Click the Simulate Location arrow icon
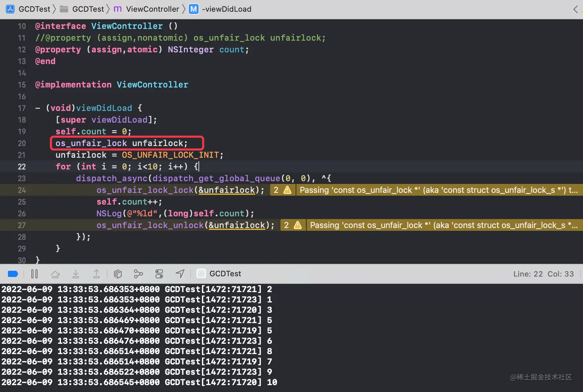 [180, 274]
